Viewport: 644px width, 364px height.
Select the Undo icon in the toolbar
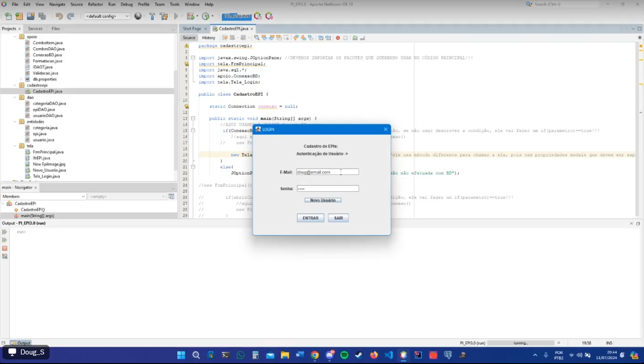point(60,15)
